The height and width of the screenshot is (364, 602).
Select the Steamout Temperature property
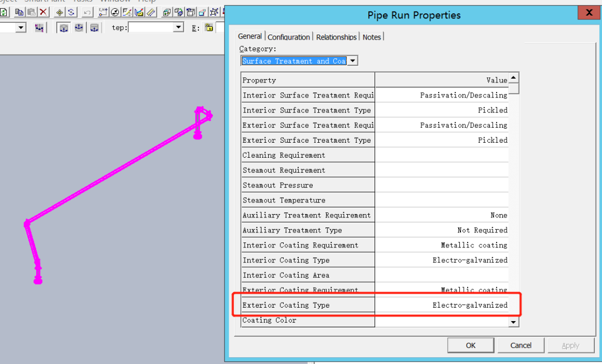(308, 200)
